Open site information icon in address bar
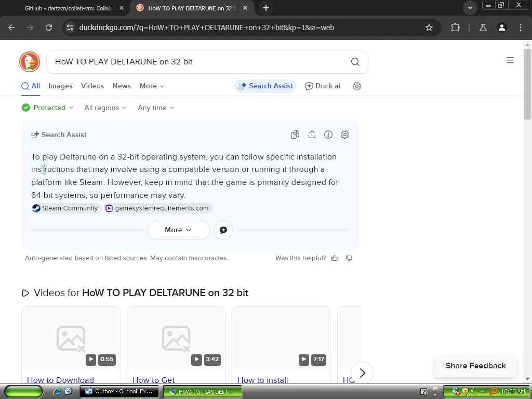This screenshot has height=399, width=532. coord(70,28)
